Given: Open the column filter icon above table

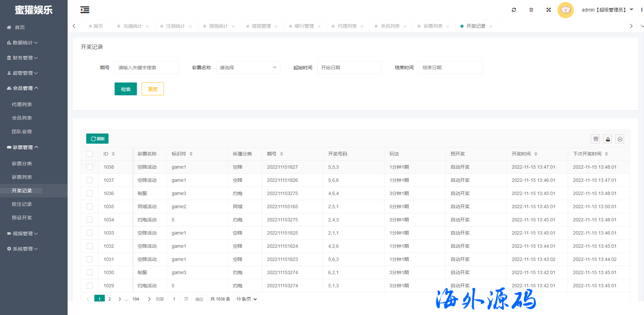Looking at the screenshot, I should click(x=595, y=139).
